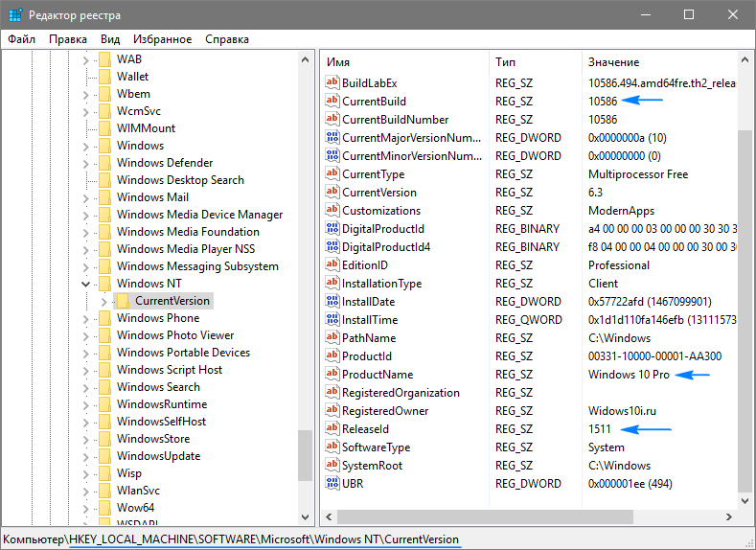Select the EditionID registry value
Viewport: 756px width, 550px height.
(364, 265)
